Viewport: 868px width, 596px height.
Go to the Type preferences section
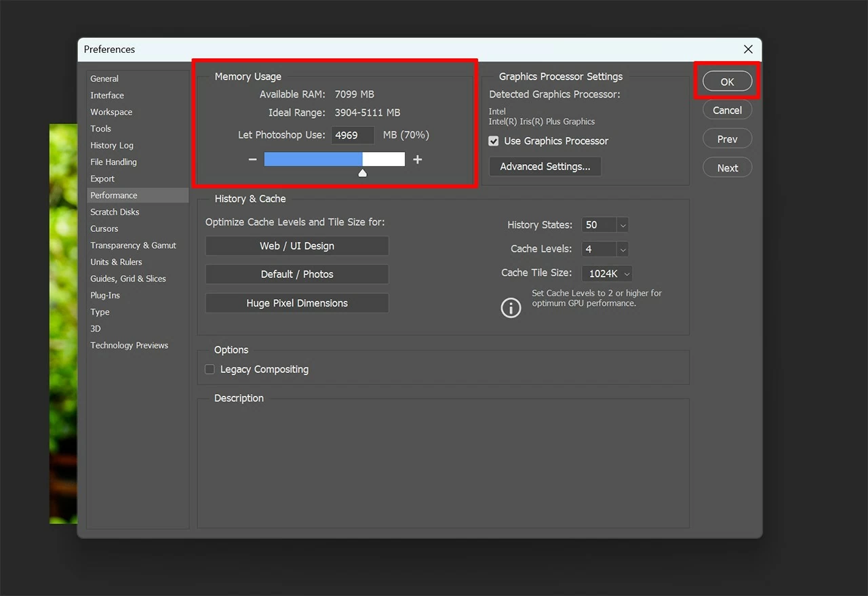pyautogui.click(x=100, y=312)
